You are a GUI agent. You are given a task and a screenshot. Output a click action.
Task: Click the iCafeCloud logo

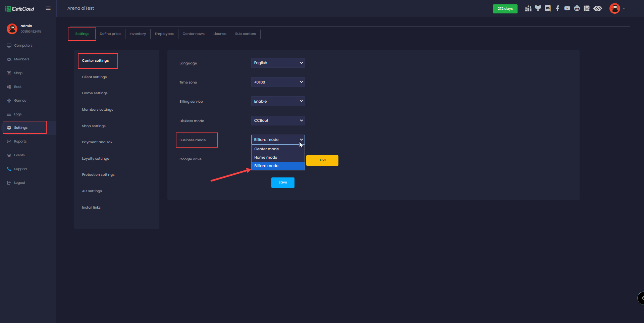click(x=20, y=9)
